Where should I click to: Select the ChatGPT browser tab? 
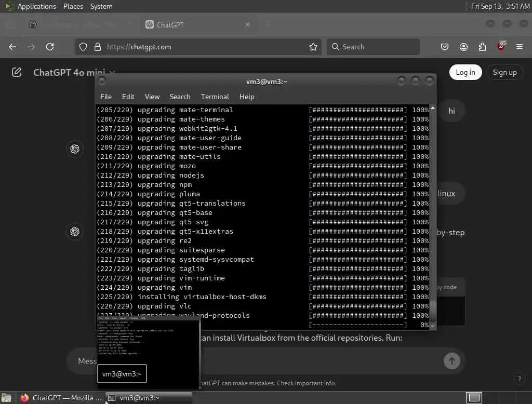click(x=198, y=24)
